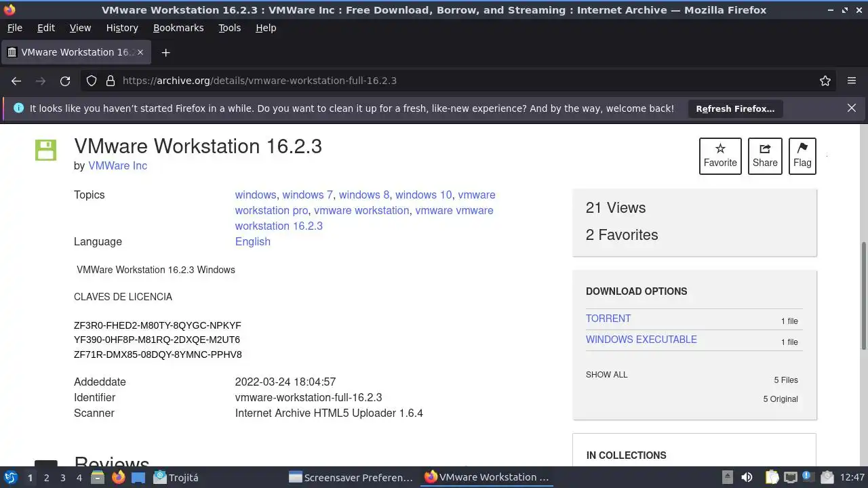Open the Firefox hamburger application menu
This screenshot has height=488, width=868.
[x=852, y=81]
